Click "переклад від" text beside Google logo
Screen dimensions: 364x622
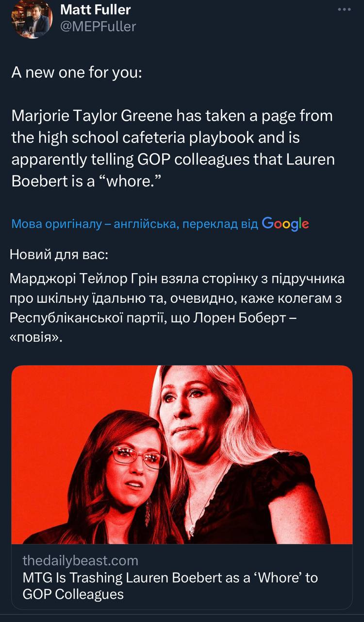[x=216, y=224]
